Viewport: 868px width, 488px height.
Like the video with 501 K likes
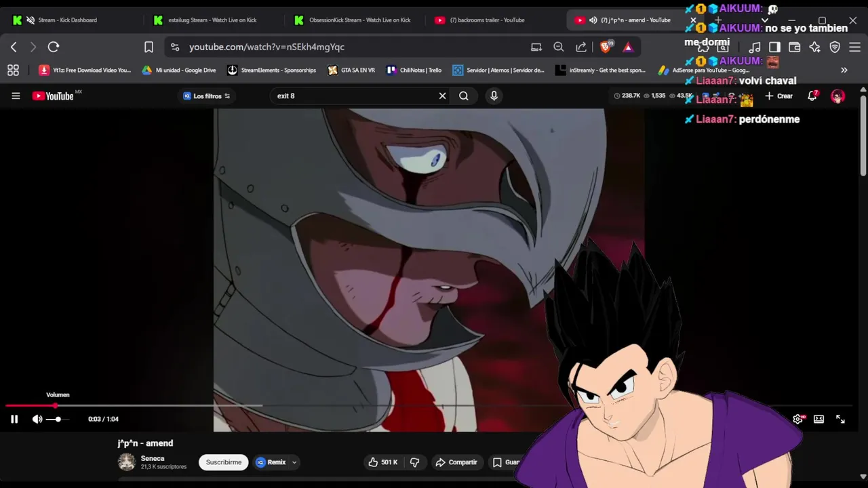point(382,462)
